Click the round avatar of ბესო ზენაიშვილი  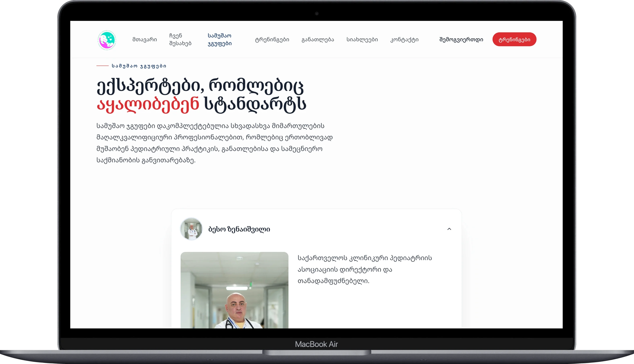click(191, 229)
